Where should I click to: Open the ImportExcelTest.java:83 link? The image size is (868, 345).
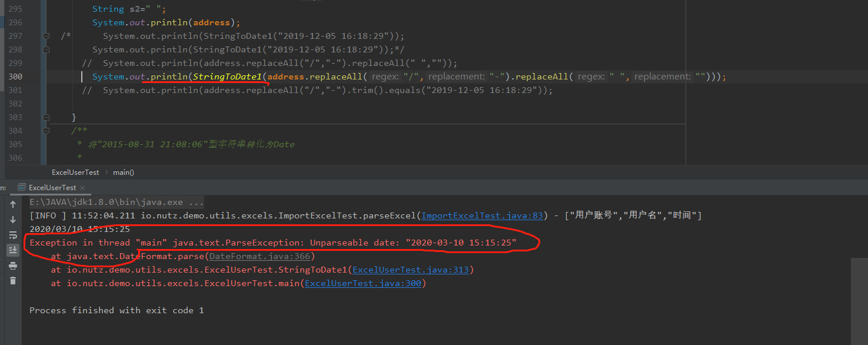(x=481, y=215)
